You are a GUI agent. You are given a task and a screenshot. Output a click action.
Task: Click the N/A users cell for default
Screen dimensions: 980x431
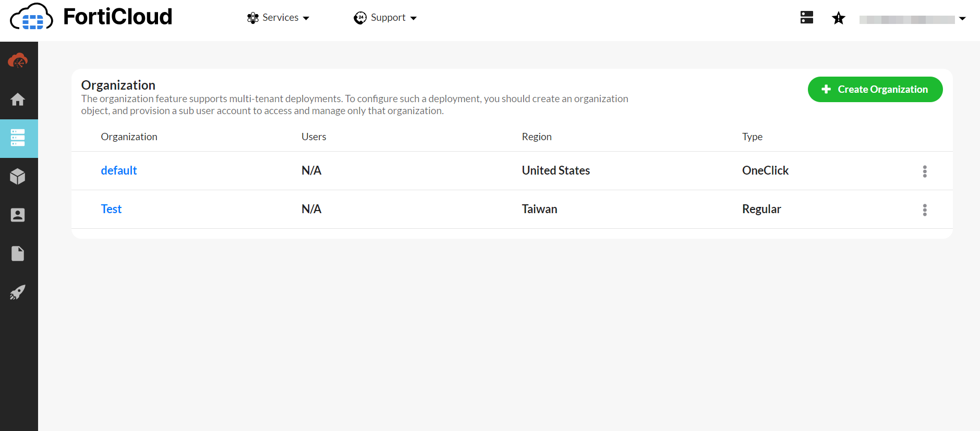point(311,170)
